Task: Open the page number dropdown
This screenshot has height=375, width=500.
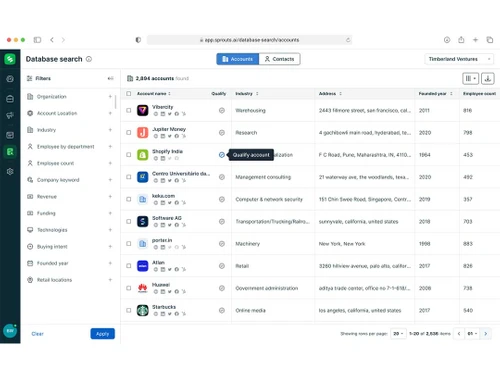Action: [472, 334]
